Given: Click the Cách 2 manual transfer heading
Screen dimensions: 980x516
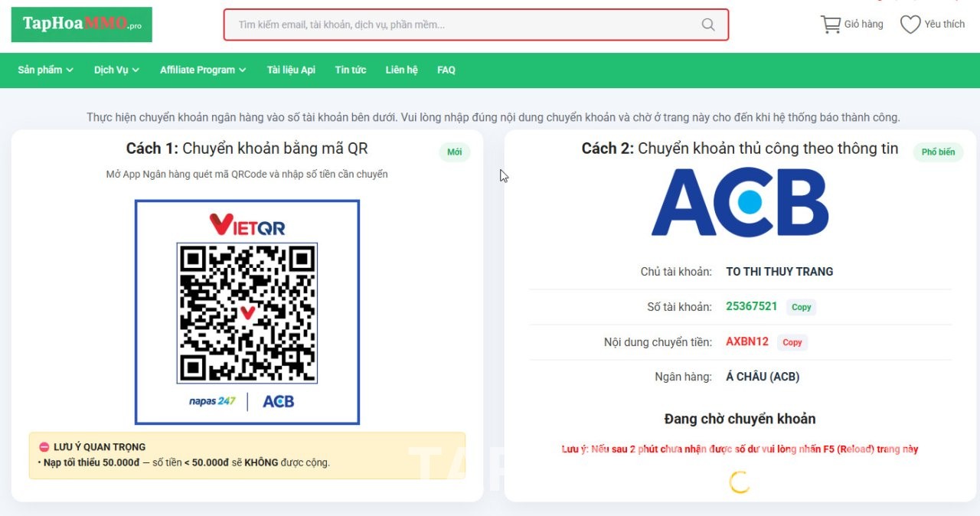Looking at the screenshot, I should pyautogui.click(x=740, y=149).
